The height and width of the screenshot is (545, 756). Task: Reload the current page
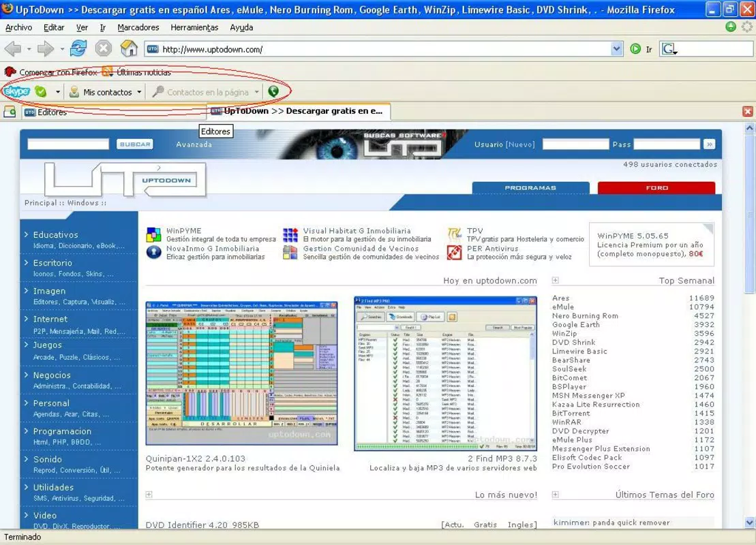[78, 48]
